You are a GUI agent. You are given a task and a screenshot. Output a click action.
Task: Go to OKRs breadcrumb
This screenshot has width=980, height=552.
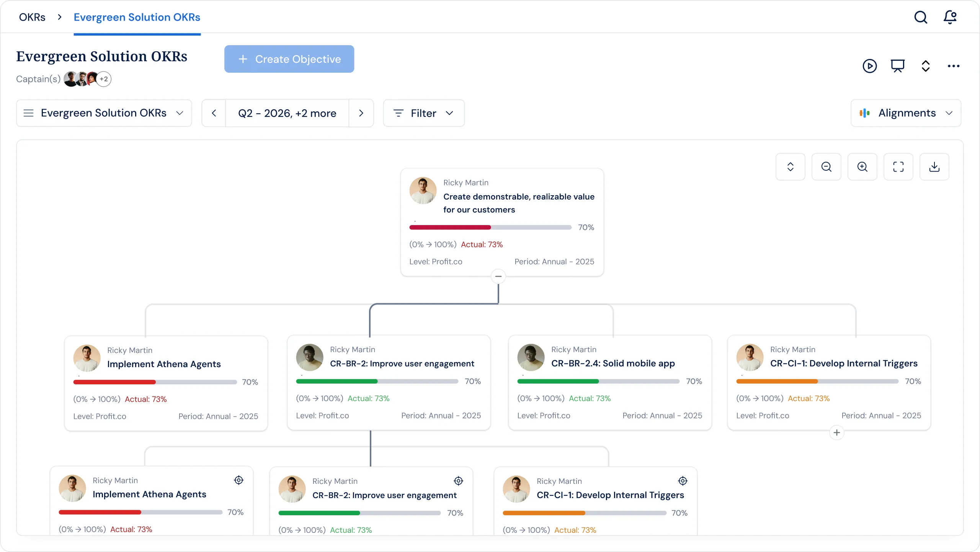[x=32, y=17]
